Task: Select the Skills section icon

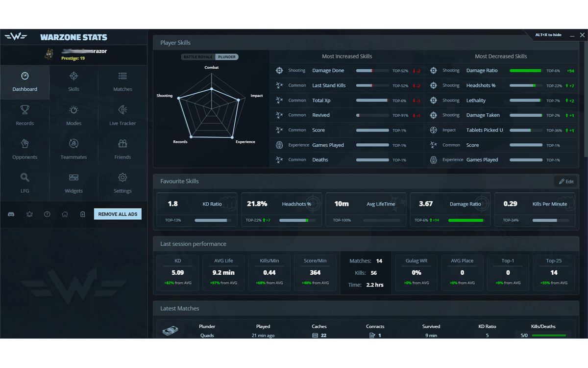Action: tap(73, 82)
